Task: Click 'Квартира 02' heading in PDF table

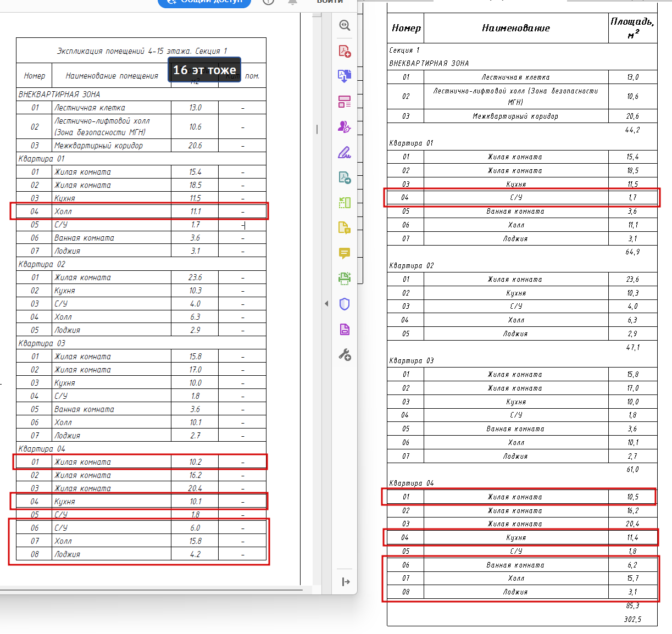Action: point(41,264)
